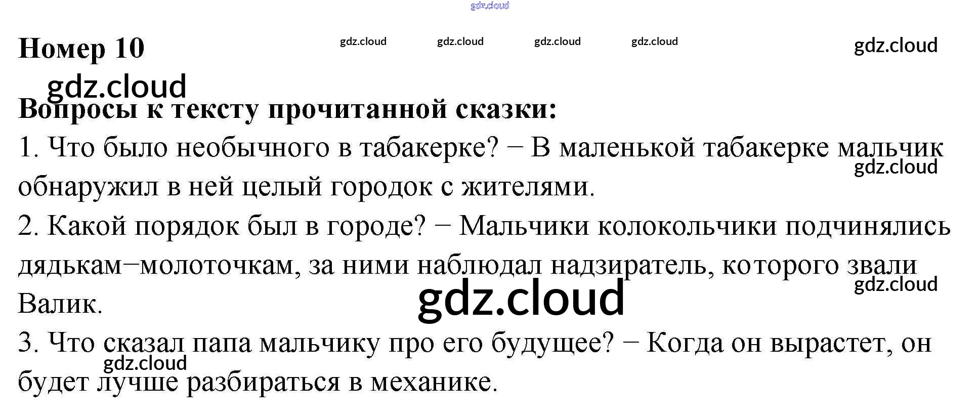The image size is (980, 418).
Task: Click the gdz.cloud watermark above the word "лучше"
Action: pyautogui.click(x=145, y=363)
